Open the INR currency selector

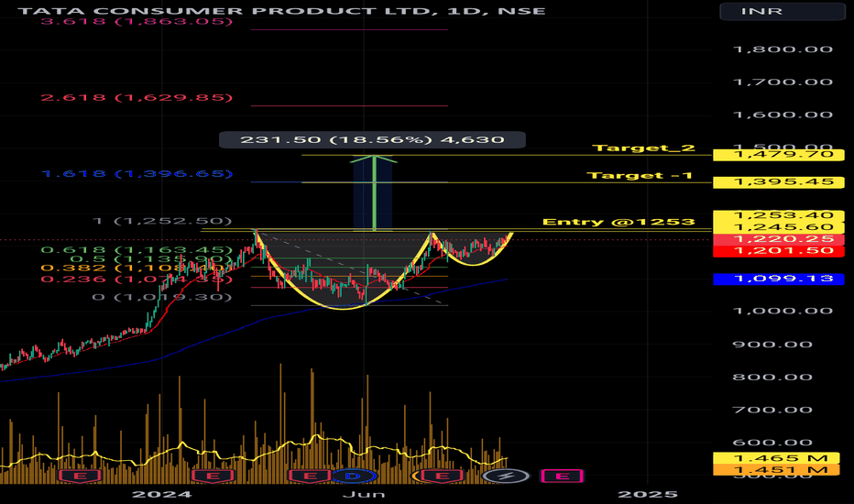783,11
